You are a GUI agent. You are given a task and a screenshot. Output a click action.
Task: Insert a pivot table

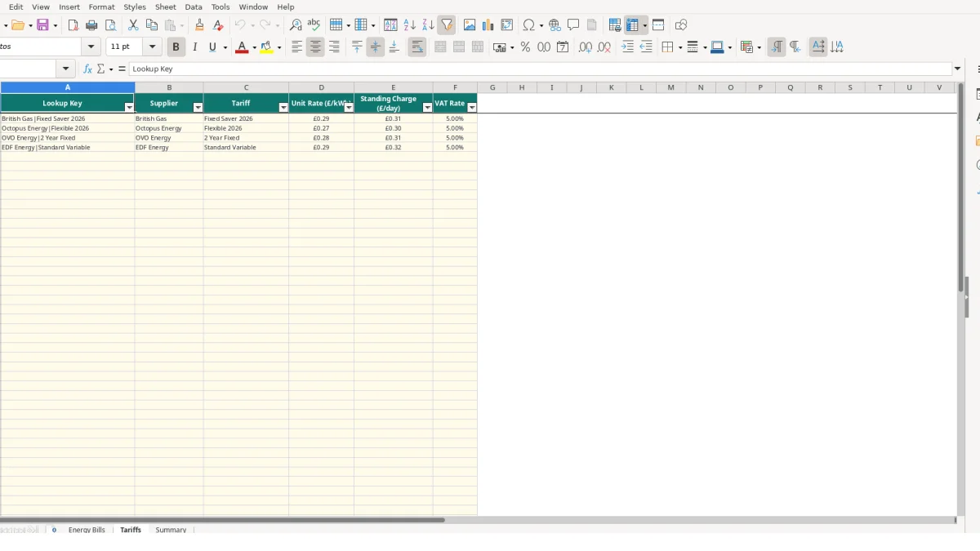pyautogui.click(x=507, y=25)
